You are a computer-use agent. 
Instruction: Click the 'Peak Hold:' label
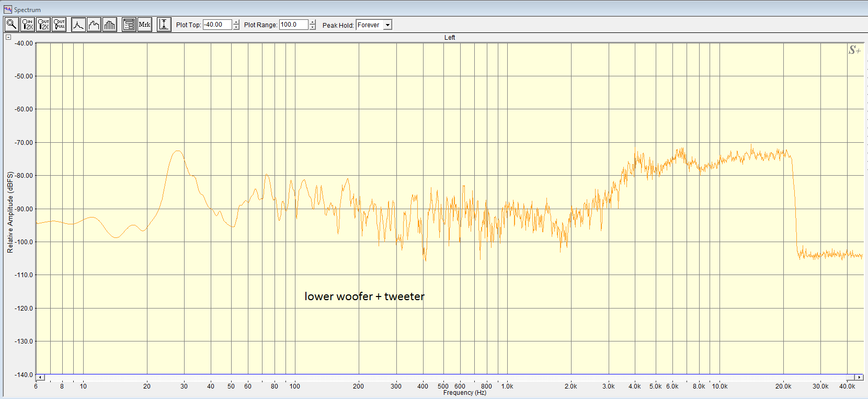pos(338,25)
